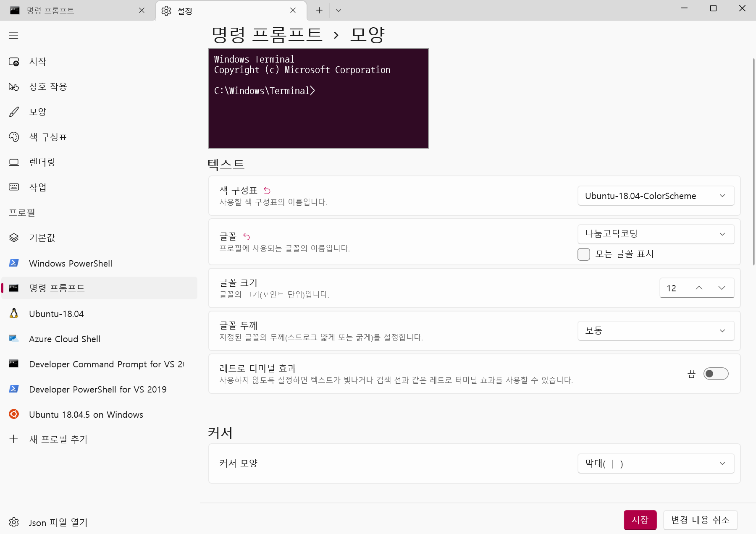Reset the 색 구성표 setting arrow
Screen dimensions: 756x534
coord(267,191)
